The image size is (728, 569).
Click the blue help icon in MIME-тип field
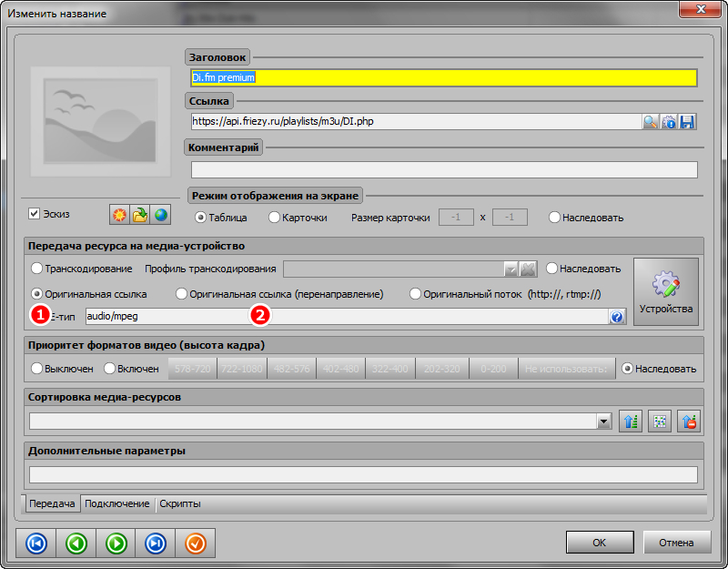(x=617, y=317)
